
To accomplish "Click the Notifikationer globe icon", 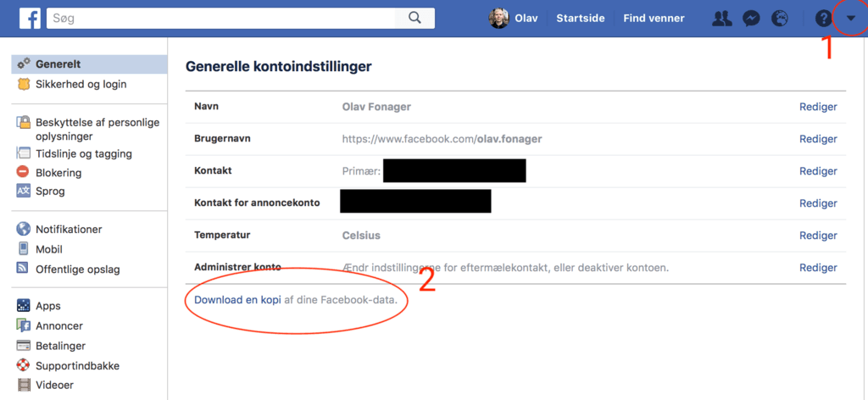I will [x=23, y=229].
